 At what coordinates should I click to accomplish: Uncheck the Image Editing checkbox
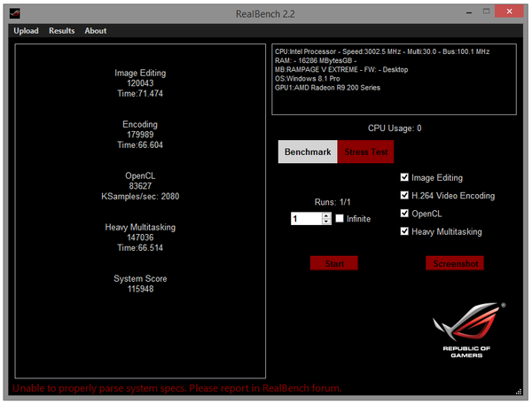[x=404, y=177]
